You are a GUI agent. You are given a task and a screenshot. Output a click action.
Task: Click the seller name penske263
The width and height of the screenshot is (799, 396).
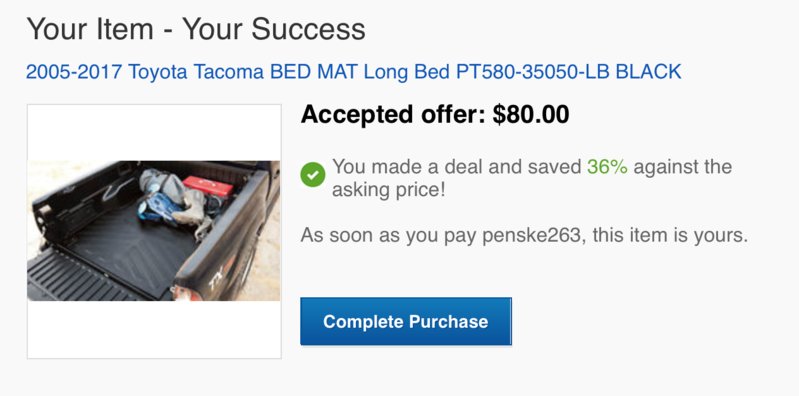point(531,235)
